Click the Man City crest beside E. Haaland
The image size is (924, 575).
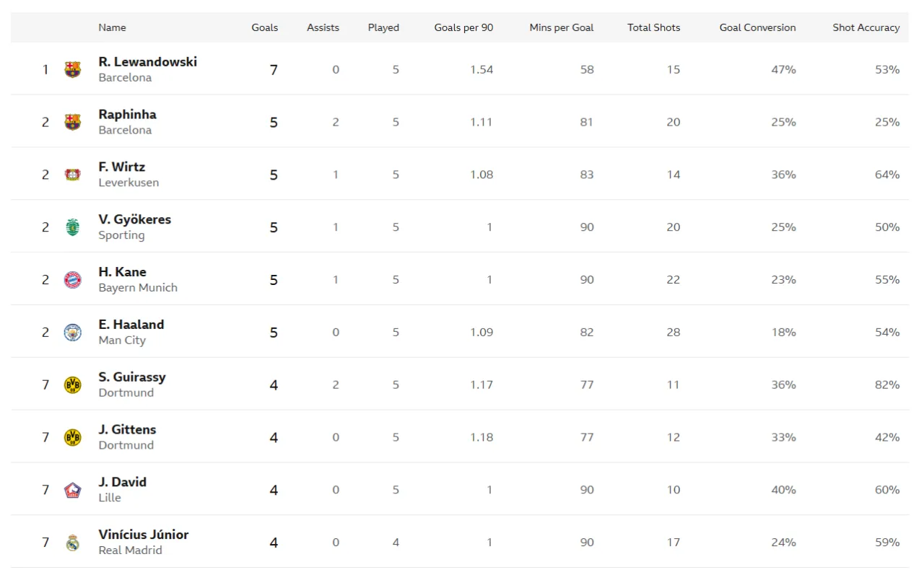[73, 333]
